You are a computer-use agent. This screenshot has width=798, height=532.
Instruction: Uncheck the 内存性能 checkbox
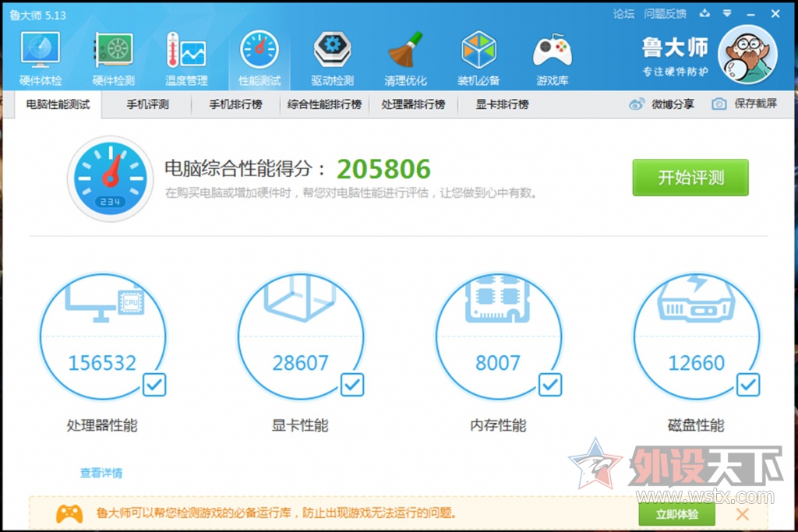coord(550,385)
